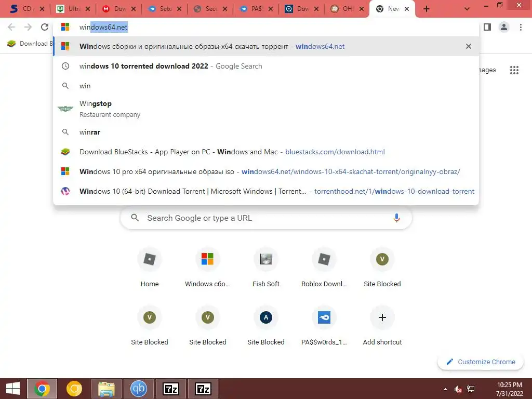Open the torrenthood.net Windows 10 suggestion

[266, 191]
